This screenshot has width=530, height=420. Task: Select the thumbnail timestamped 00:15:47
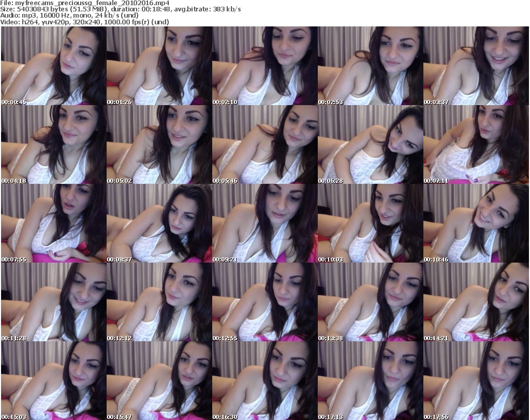159,381
